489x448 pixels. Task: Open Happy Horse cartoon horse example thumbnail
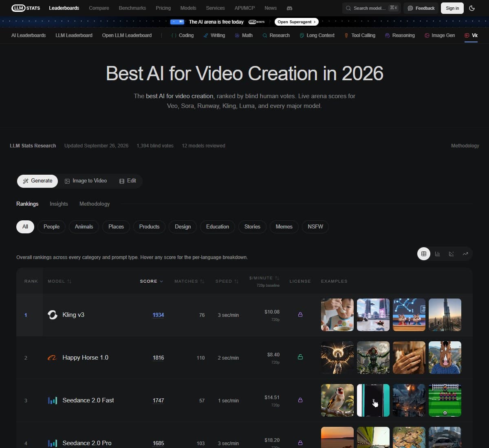(445, 358)
